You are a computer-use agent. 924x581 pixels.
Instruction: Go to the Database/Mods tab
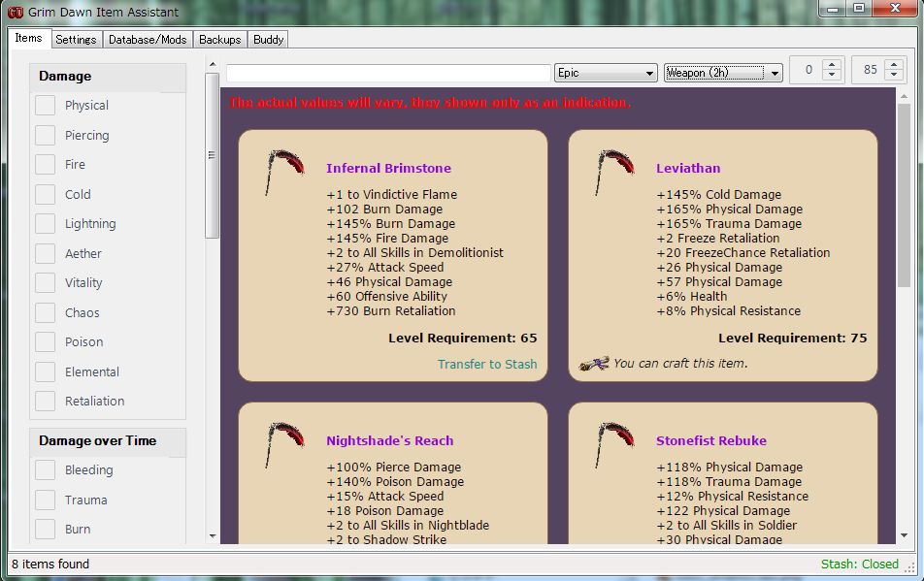pyautogui.click(x=148, y=40)
